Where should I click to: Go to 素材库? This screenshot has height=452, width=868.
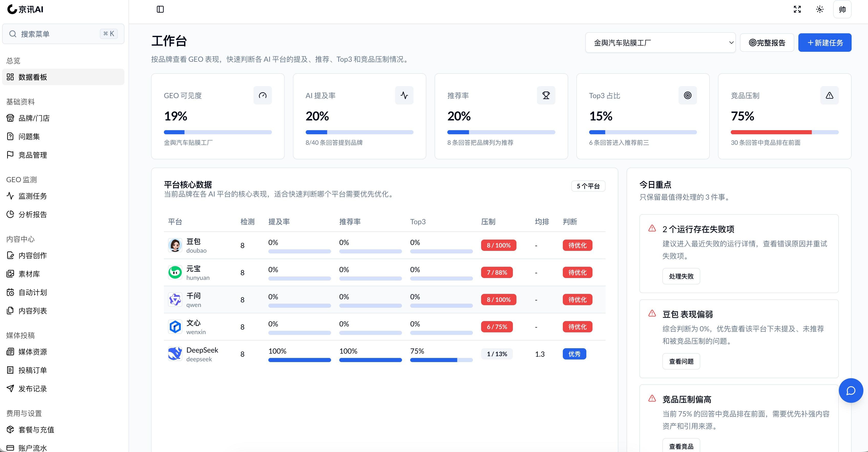tap(63, 274)
